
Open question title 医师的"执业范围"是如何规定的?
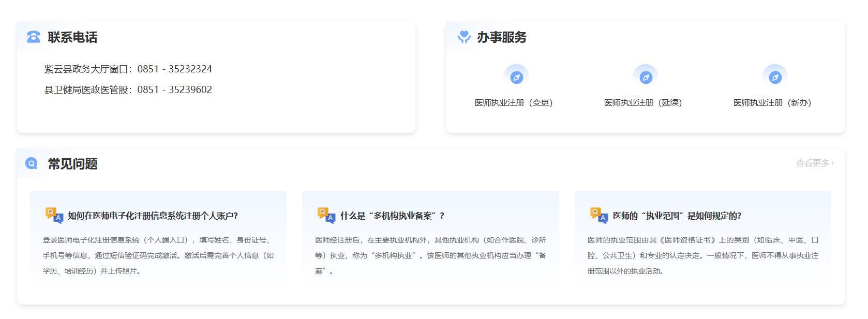(677, 216)
